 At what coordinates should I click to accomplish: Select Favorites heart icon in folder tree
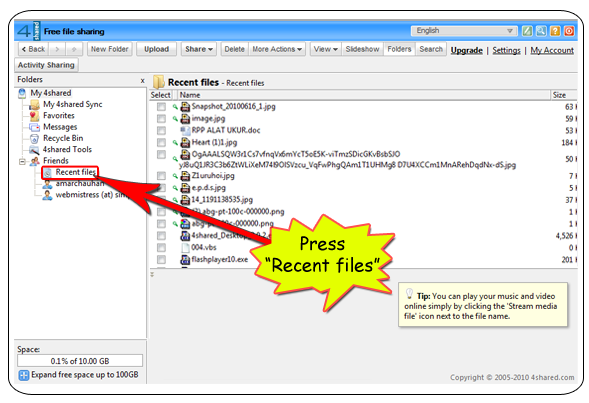tap(35, 116)
